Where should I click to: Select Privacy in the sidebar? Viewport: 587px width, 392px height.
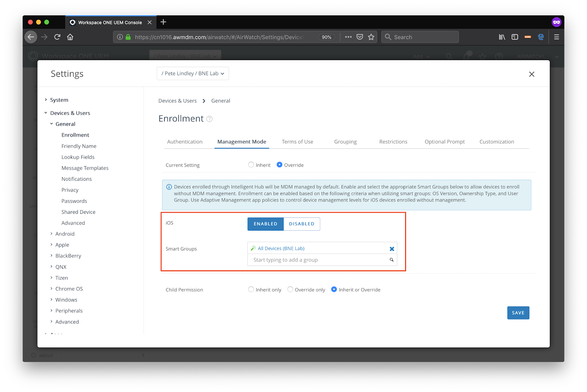pos(70,190)
